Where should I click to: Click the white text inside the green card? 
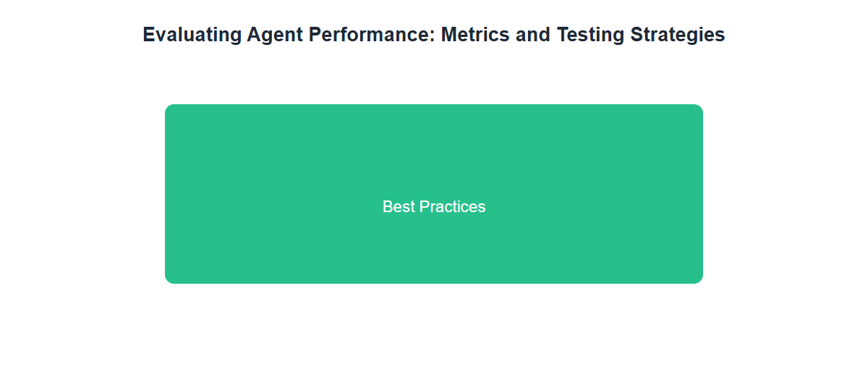(x=434, y=207)
